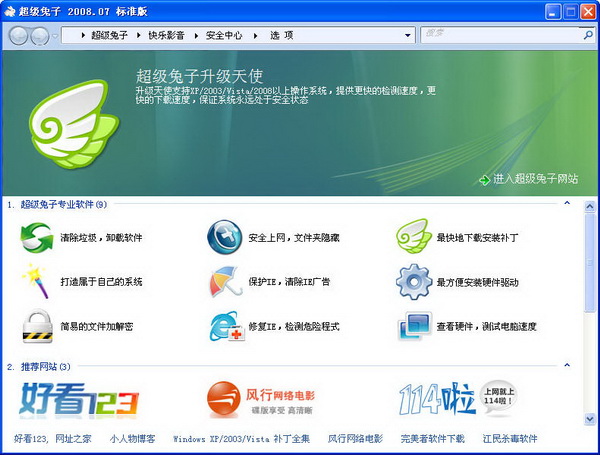This screenshot has height=455, width=600.
Task: Click the 超级兔子专业软件 (9) section heading
Action: pos(64,204)
